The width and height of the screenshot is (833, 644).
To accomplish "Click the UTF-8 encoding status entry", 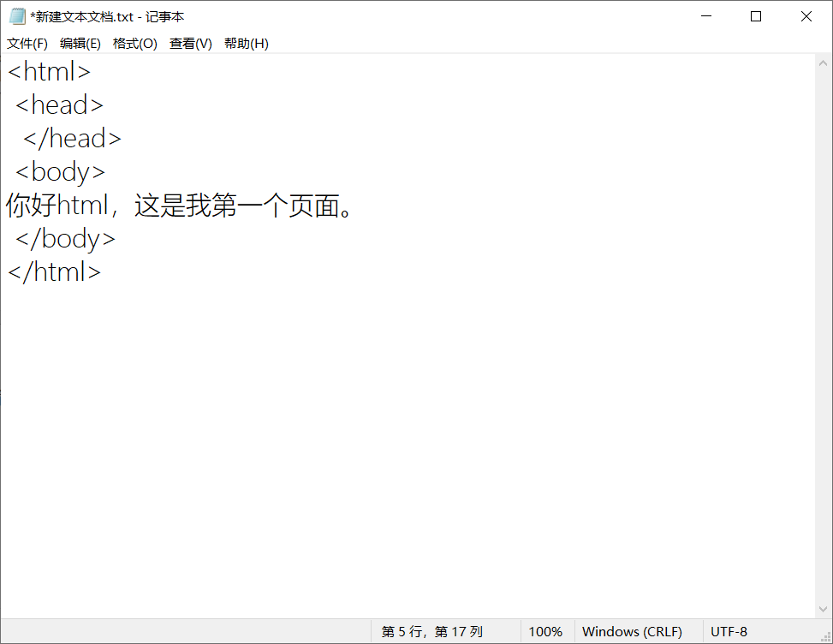I will 729,632.
